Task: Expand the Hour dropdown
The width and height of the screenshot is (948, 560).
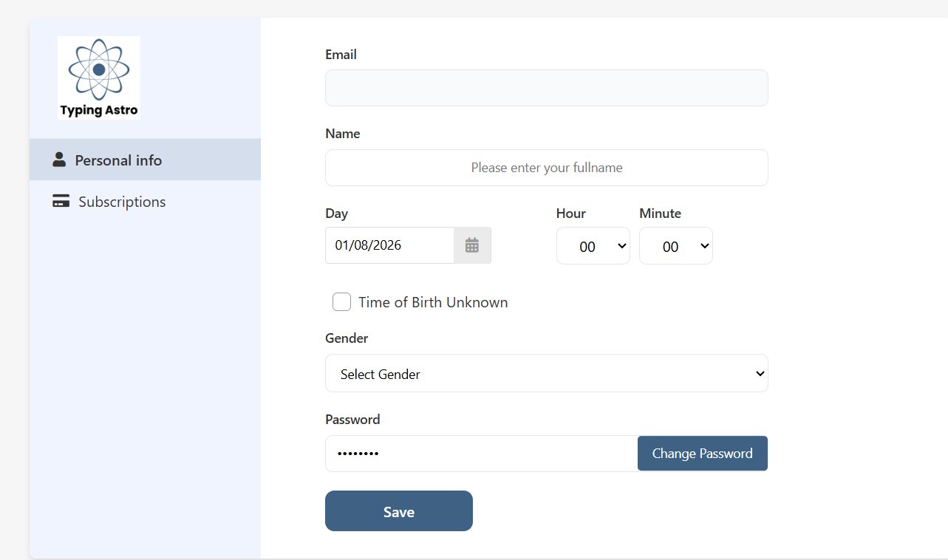Action: (593, 246)
